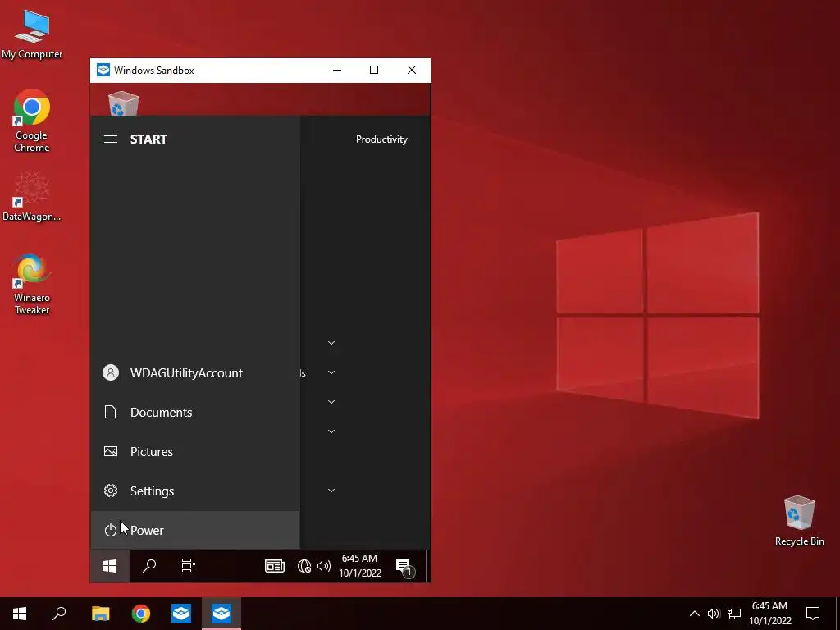The width and height of the screenshot is (840, 630).
Task: Expand the first chevron in the app list
Action: point(331,343)
